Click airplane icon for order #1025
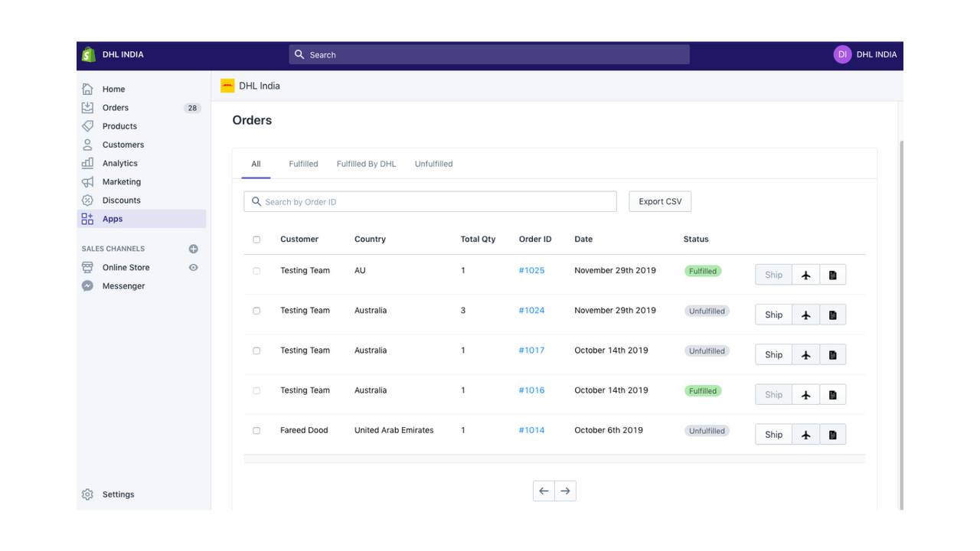 tap(805, 275)
